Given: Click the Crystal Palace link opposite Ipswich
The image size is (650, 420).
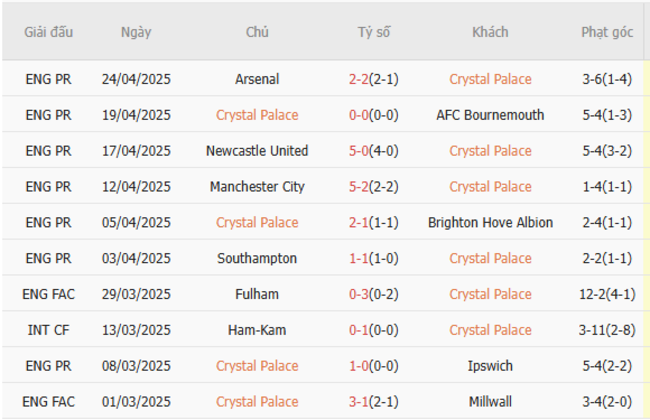Looking at the screenshot, I should [x=257, y=366].
